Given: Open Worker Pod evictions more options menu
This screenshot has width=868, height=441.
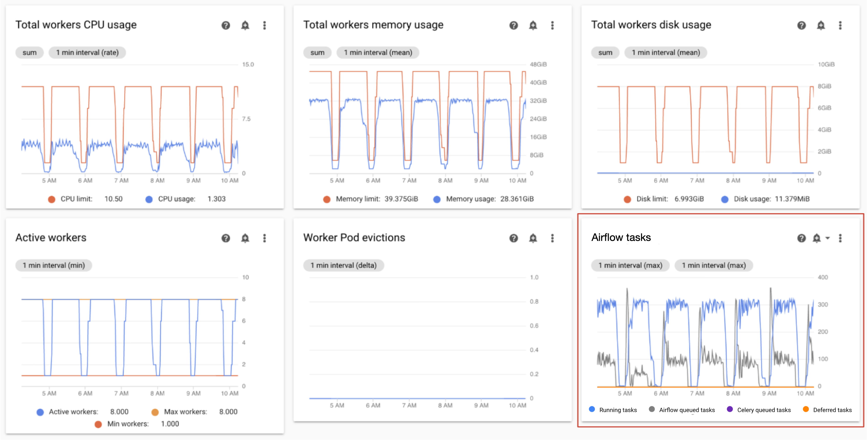Looking at the screenshot, I should [x=552, y=238].
